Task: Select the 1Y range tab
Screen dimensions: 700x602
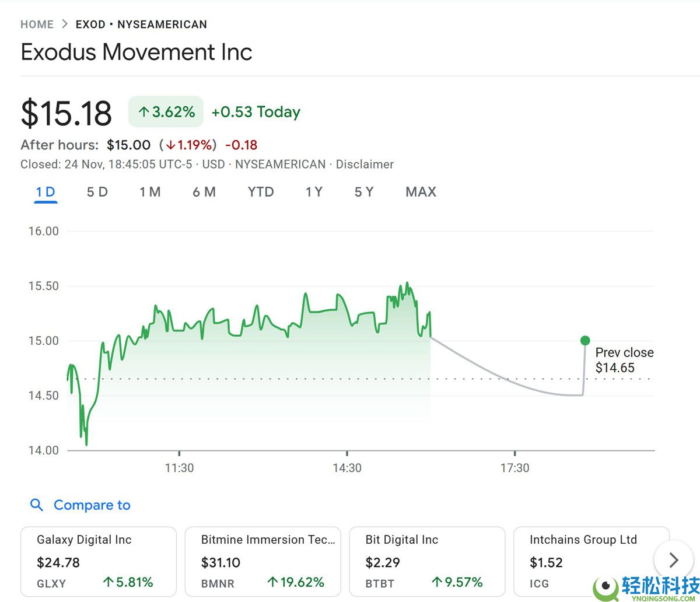Action: (314, 191)
